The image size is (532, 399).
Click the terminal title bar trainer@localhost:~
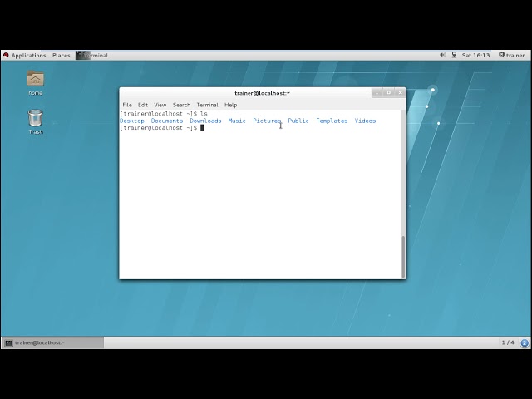tap(263, 93)
